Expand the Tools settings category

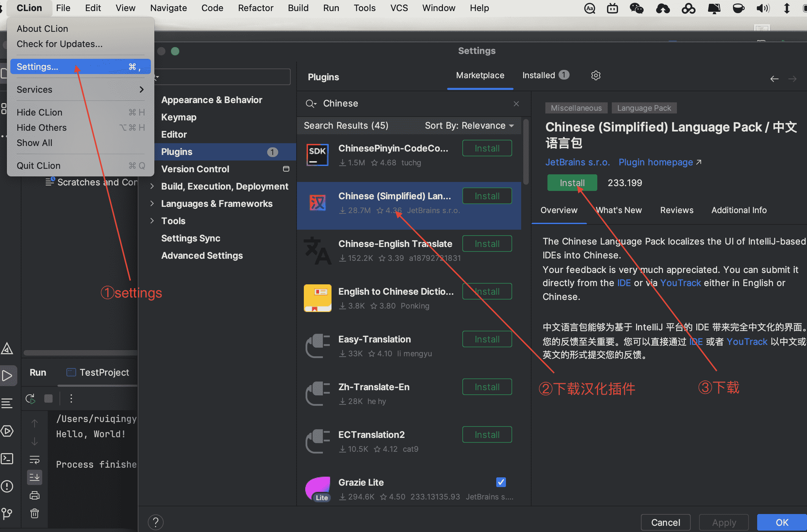[x=152, y=221]
